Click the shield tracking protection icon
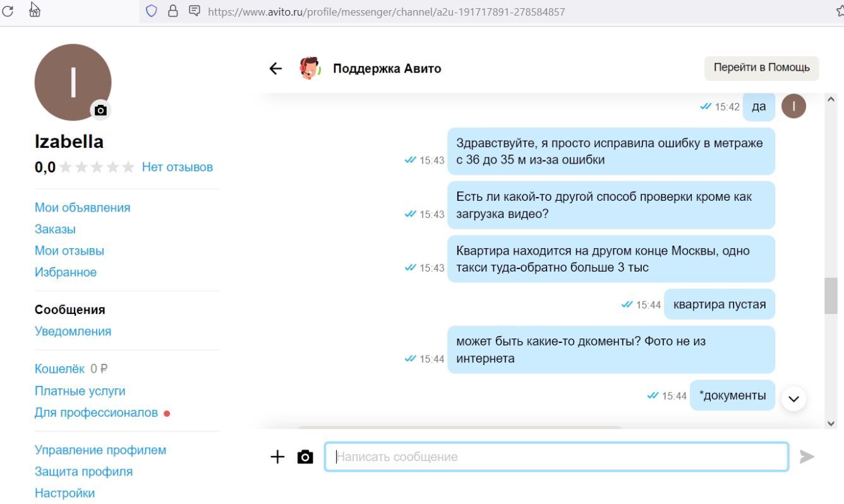 click(x=151, y=11)
